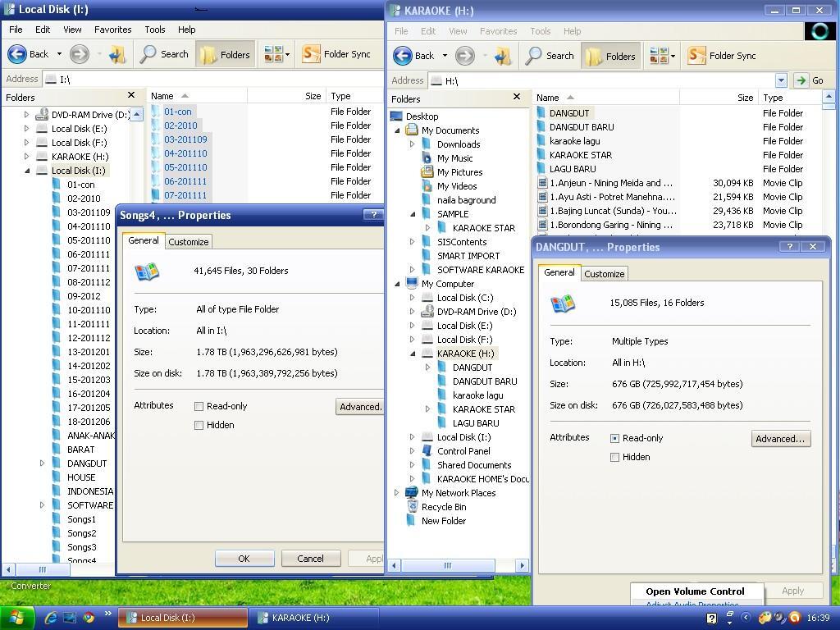Click I:\ address field

(x=214, y=80)
